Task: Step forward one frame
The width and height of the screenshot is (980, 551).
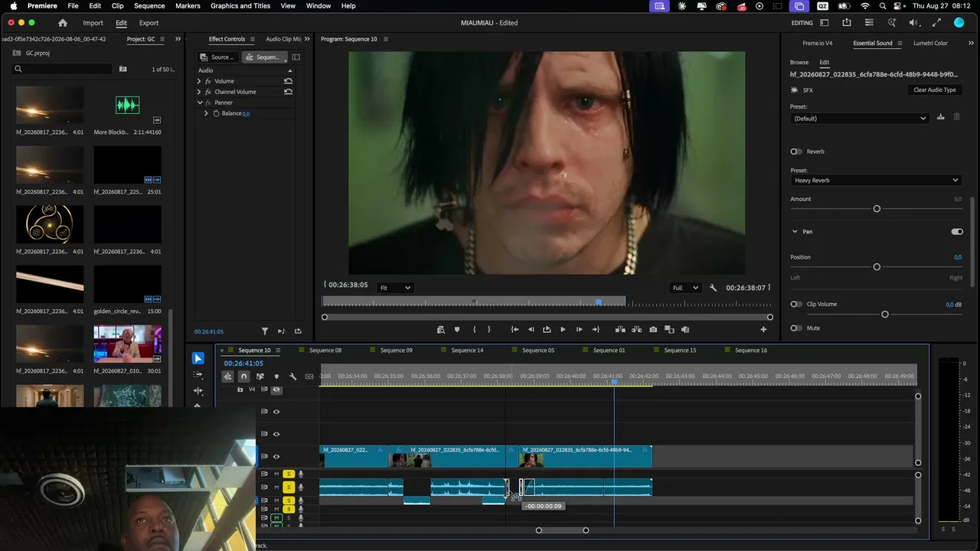Action: tap(579, 330)
